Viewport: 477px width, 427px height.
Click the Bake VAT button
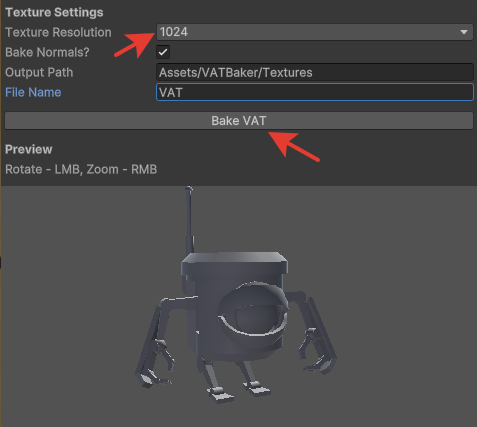pos(239,121)
